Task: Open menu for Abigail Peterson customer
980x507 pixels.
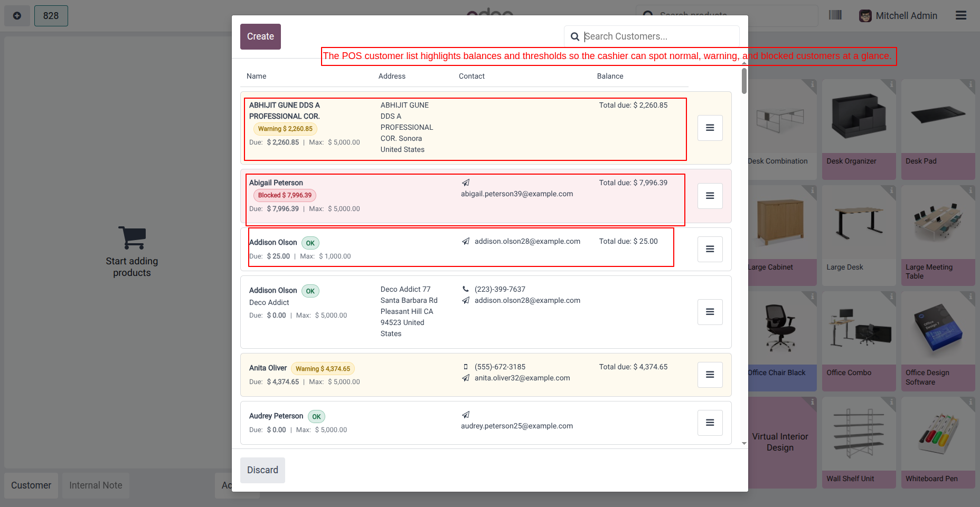Action: click(x=710, y=196)
